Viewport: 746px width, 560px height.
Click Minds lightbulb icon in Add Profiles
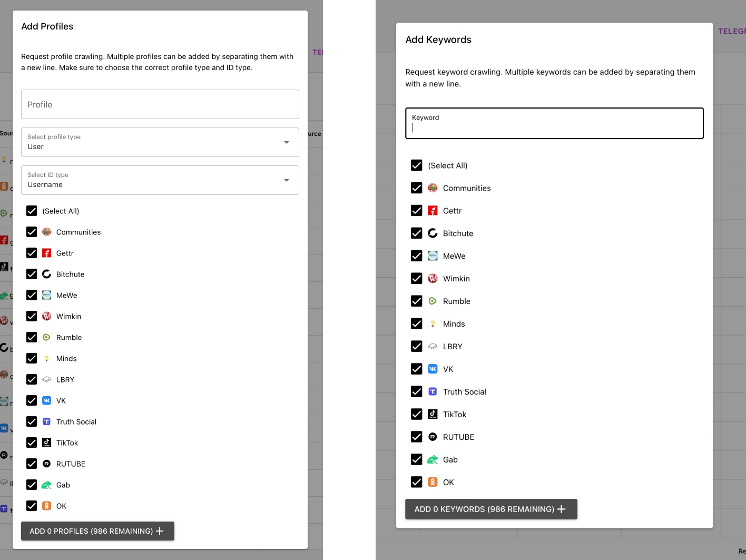pos(46,358)
